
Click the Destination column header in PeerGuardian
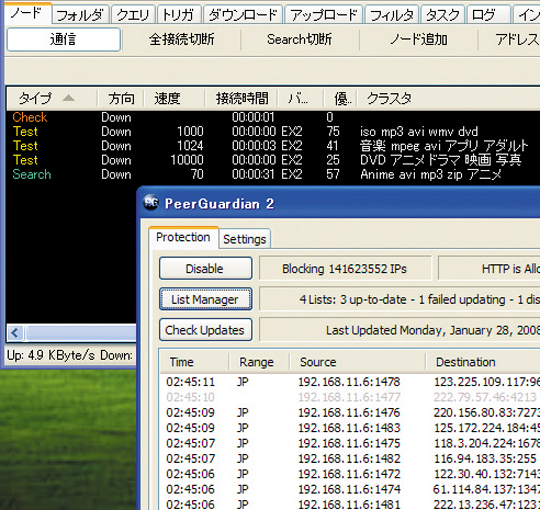point(483,362)
